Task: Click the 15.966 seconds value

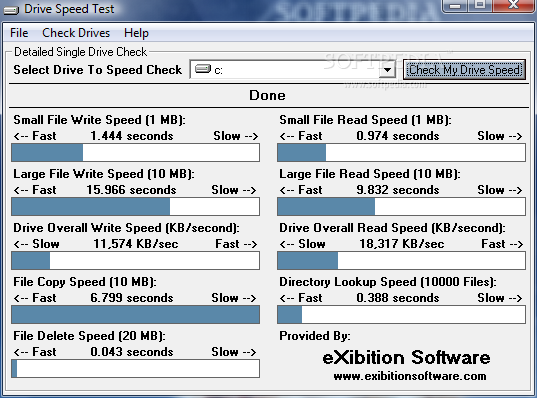Action: pos(131,190)
